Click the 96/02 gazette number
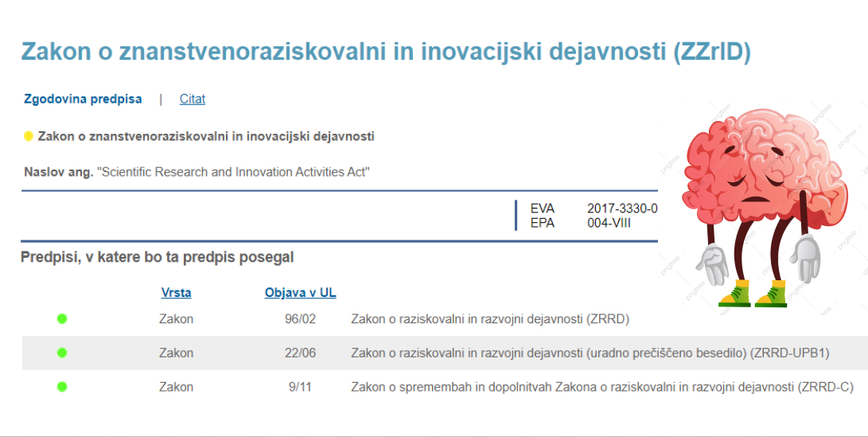 (x=301, y=319)
